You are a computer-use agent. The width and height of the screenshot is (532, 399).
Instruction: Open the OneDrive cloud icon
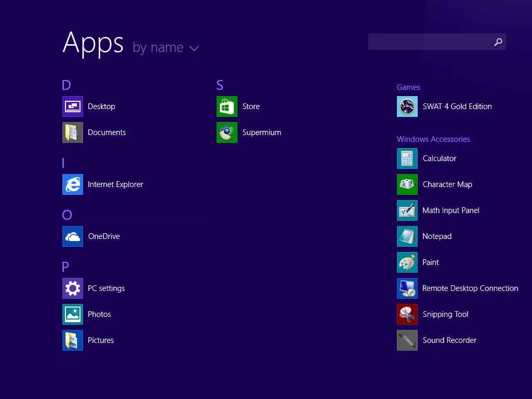tap(73, 236)
